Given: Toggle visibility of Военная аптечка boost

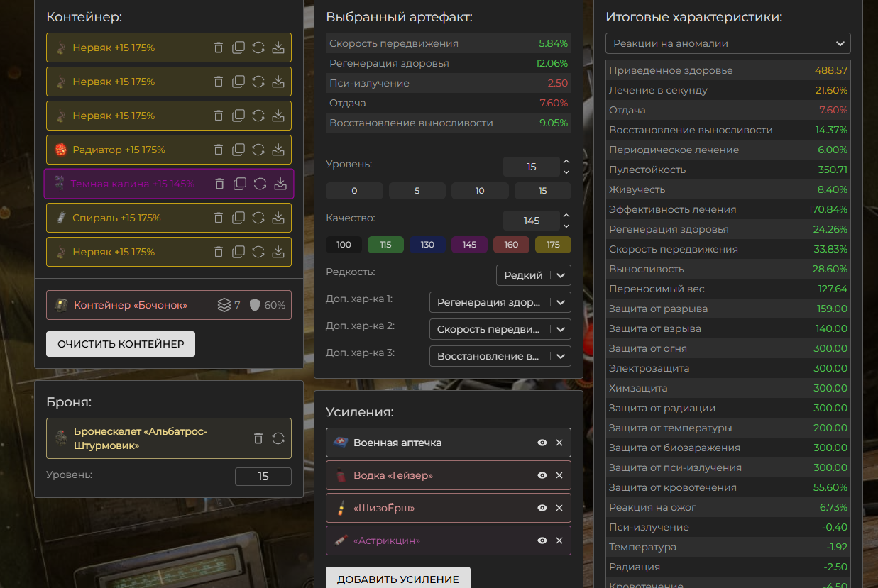Looking at the screenshot, I should 542,443.
